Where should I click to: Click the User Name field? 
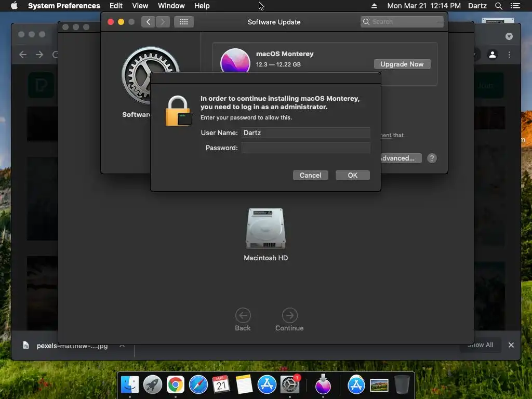(305, 132)
